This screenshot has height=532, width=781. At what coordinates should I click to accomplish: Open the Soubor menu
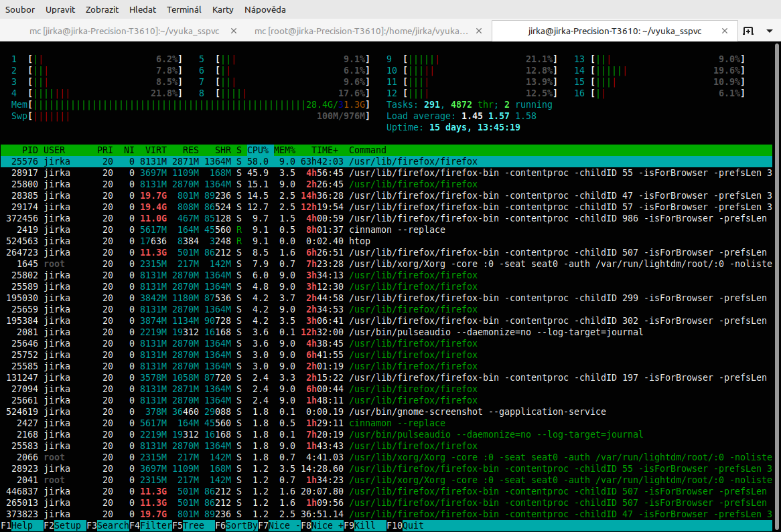click(x=20, y=10)
